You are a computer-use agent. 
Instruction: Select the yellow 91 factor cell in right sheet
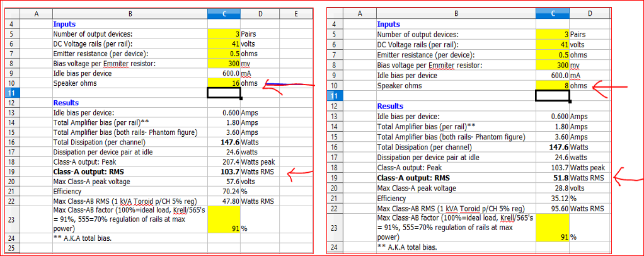click(x=552, y=227)
